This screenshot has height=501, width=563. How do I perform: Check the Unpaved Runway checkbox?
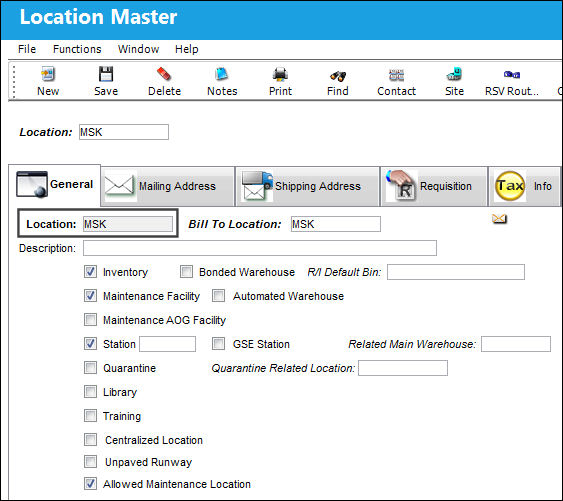click(x=90, y=461)
